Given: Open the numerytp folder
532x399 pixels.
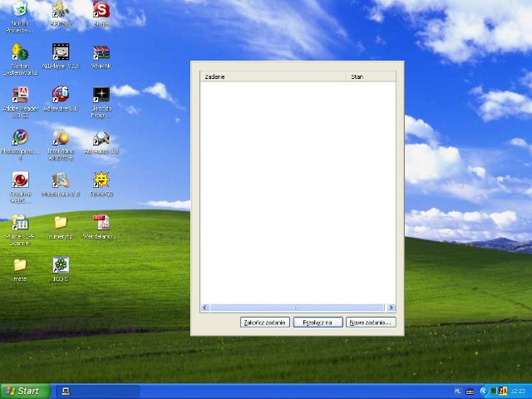Looking at the screenshot, I should (61, 223).
